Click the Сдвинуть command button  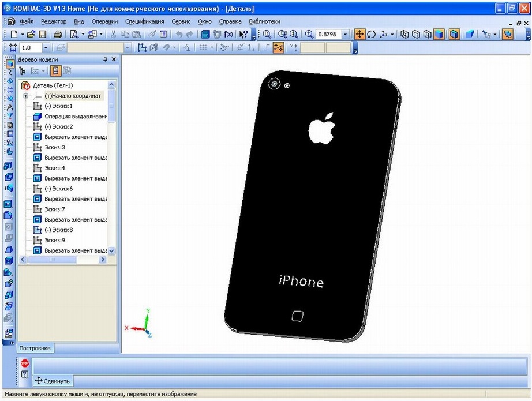(53, 381)
